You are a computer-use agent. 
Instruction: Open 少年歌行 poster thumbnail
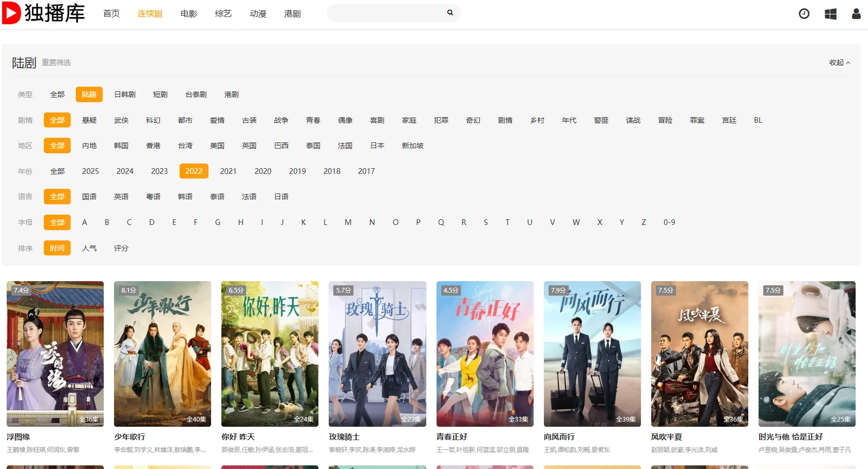[163, 354]
